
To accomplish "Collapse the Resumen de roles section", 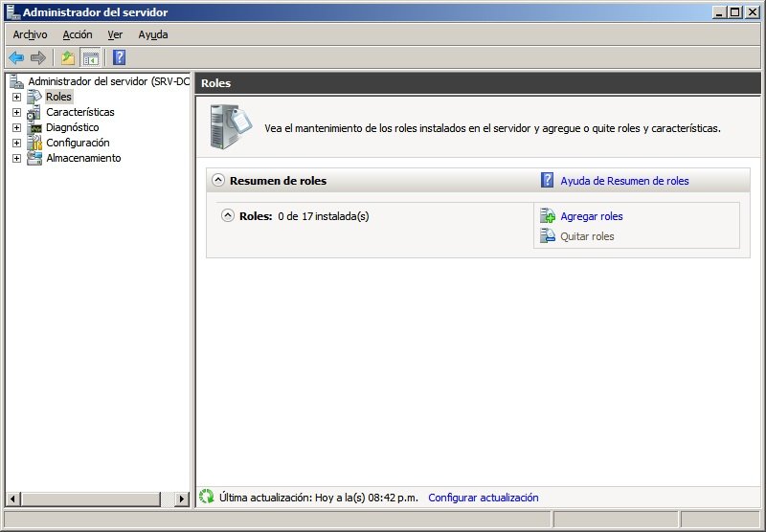I will pyautogui.click(x=218, y=180).
